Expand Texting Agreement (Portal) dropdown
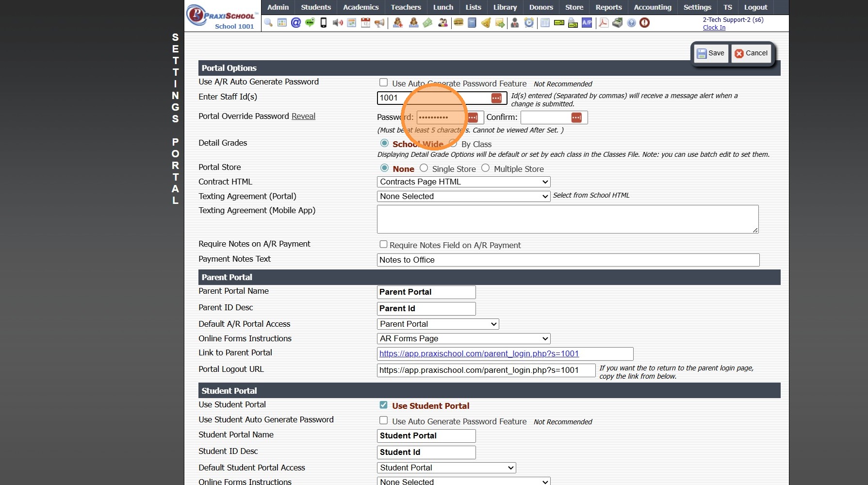This screenshot has width=868, height=485. [463, 196]
